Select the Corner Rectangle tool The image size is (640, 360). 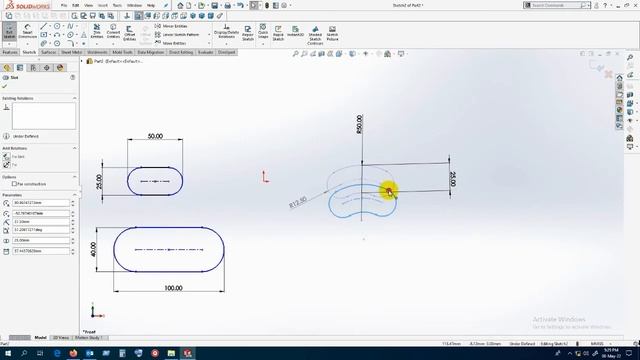[44, 35]
